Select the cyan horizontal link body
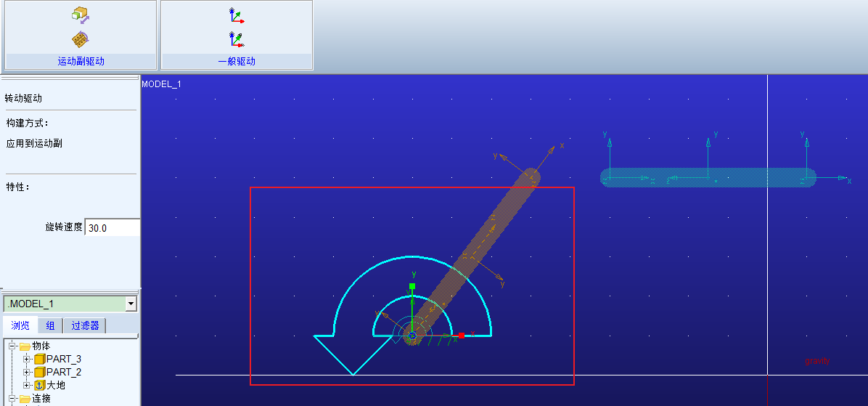 (x=708, y=178)
